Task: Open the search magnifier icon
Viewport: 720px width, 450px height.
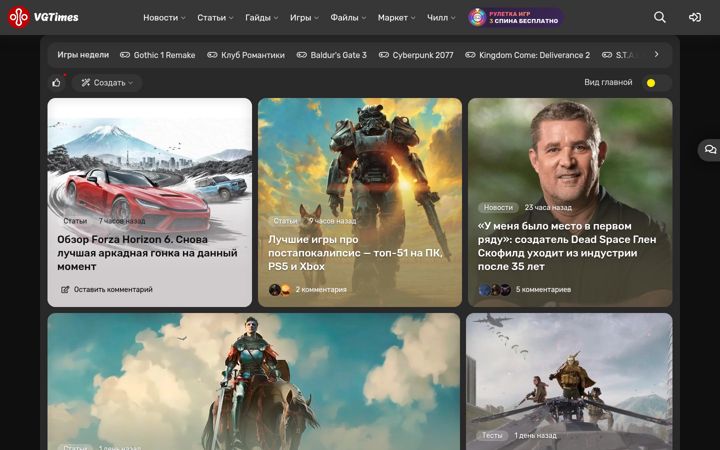Action: (660, 17)
